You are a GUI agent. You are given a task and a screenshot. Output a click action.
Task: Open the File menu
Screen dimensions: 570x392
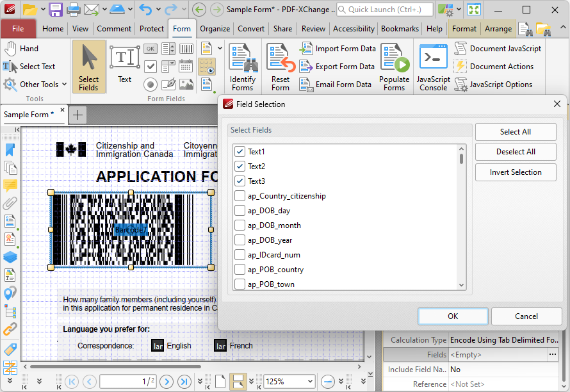pos(18,29)
